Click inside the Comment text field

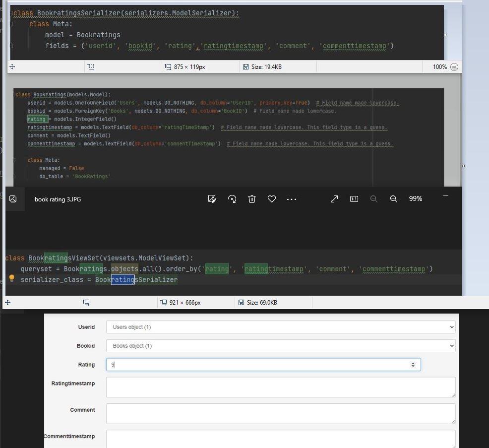point(280,413)
